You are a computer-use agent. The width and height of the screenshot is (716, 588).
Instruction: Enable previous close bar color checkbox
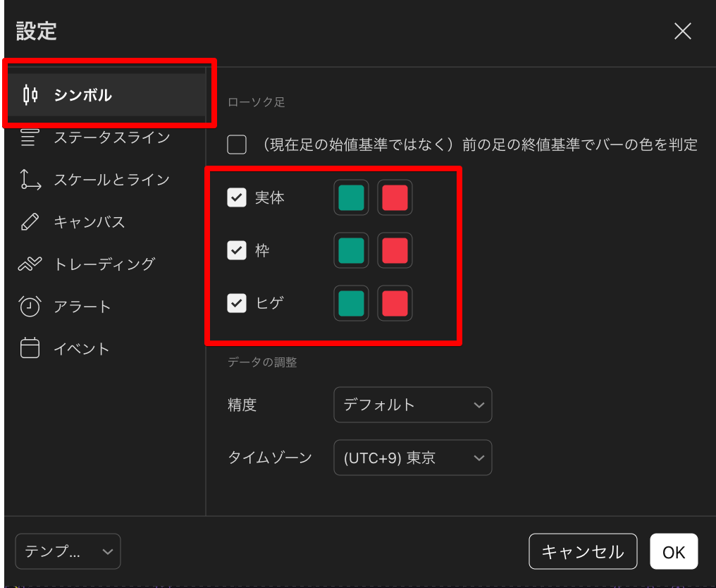click(237, 145)
